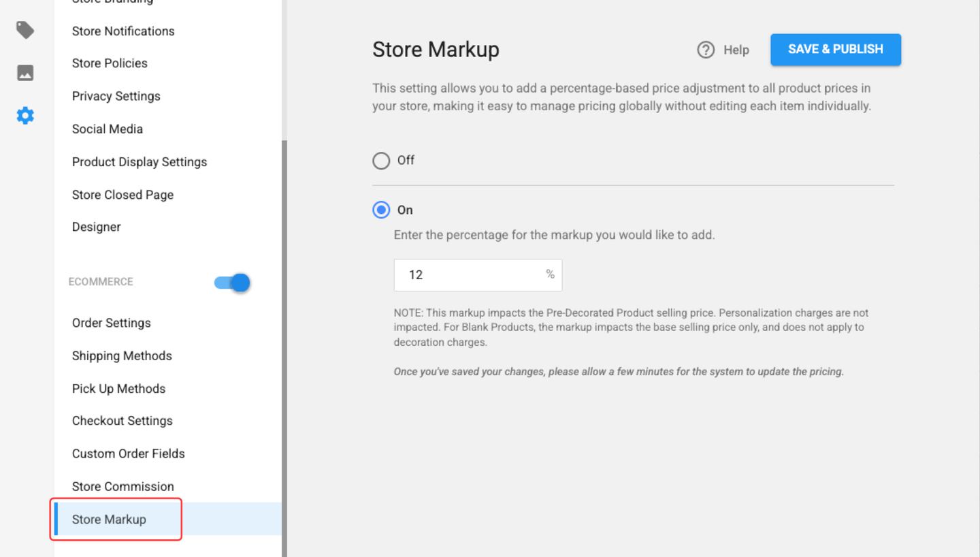The image size is (980, 557).
Task: Toggle the Ecommerce switch
Action: [232, 283]
